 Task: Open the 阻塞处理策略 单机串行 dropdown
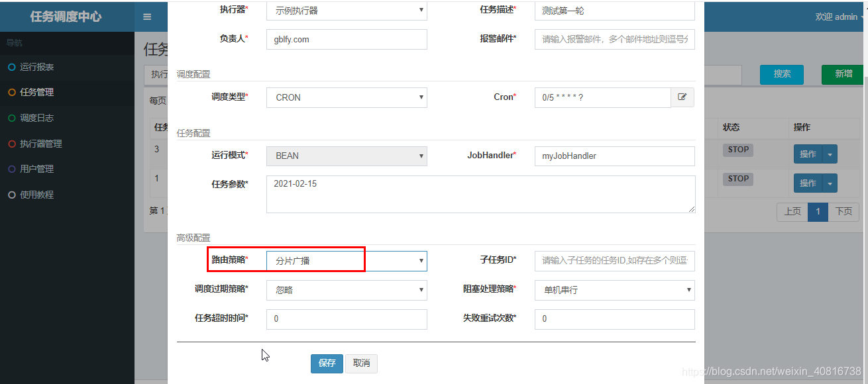click(x=615, y=290)
